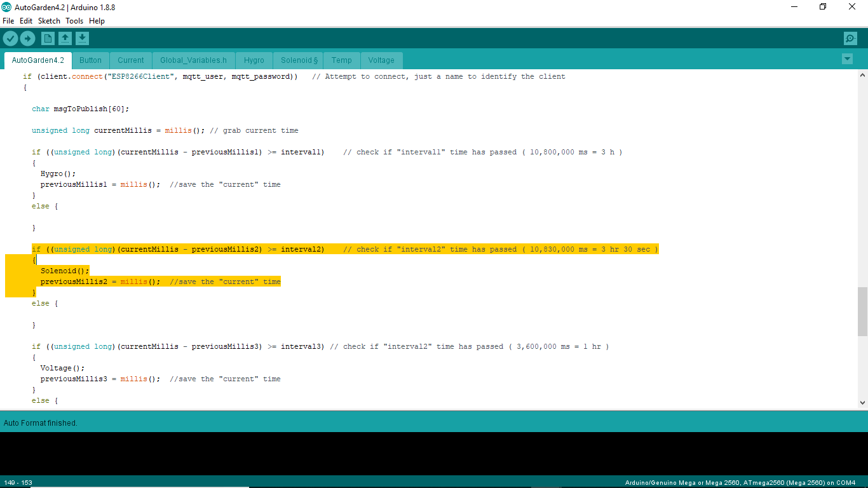Switch to the Global_Variables.h tab
The image size is (868, 488).
193,60
